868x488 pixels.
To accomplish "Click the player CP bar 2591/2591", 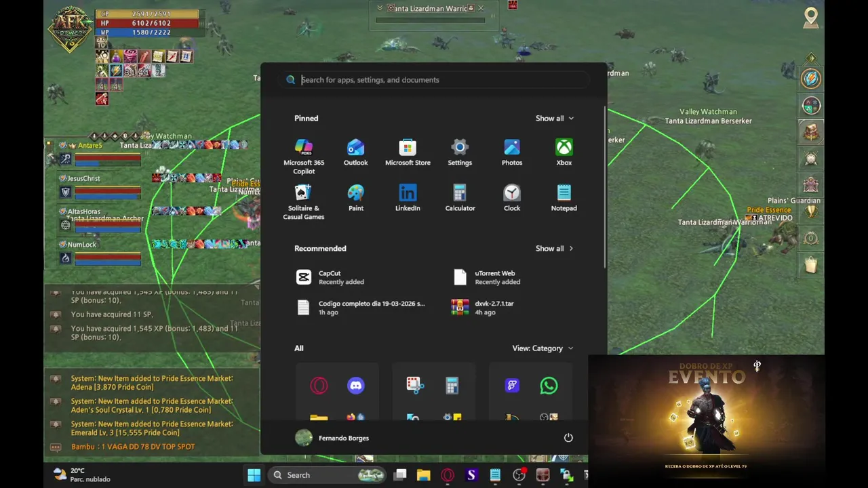I will click(x=149, y=14).
